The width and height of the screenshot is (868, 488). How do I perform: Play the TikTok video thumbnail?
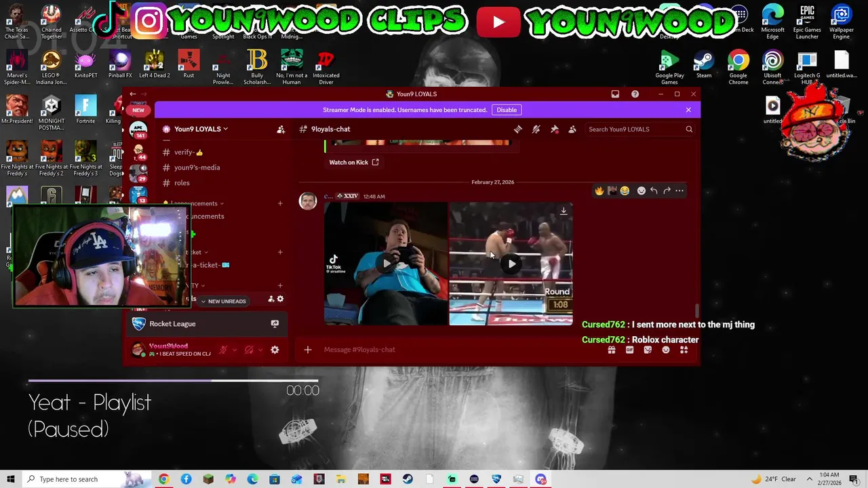(385, 264)
